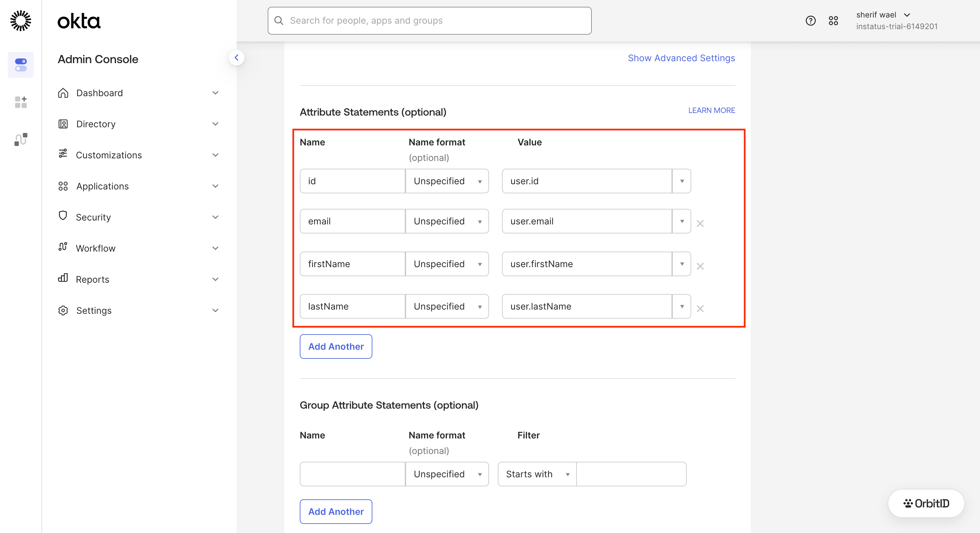
Task: Open group attribute name format dropdown
Action: pos(447,474)
